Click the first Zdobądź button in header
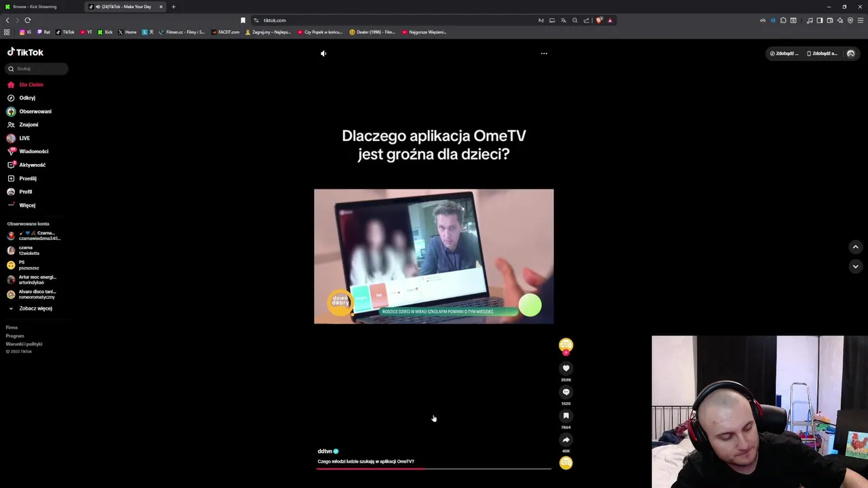 tap(784, 54)
